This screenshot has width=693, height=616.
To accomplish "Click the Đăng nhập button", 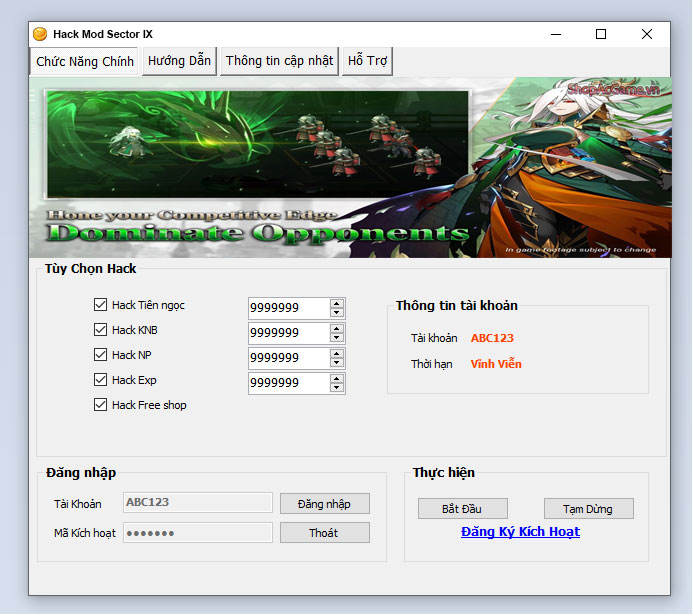I will tap(325, 504).
